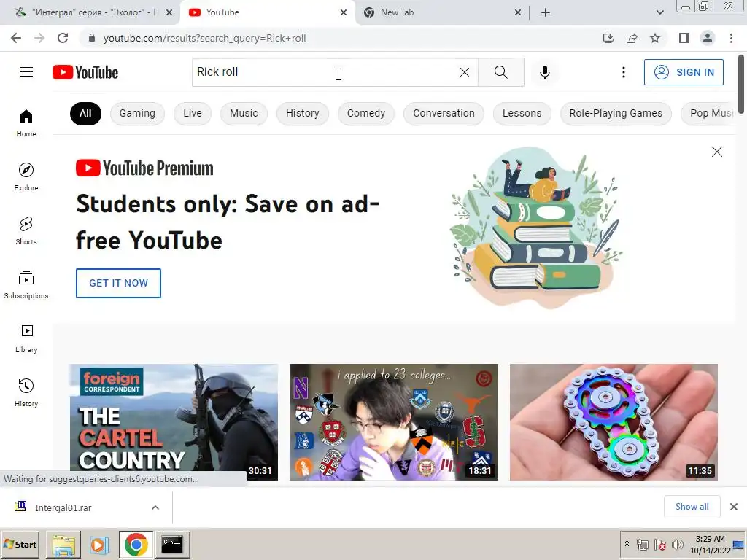Open the 23 colleges video thumbnail

coord(393,422)
